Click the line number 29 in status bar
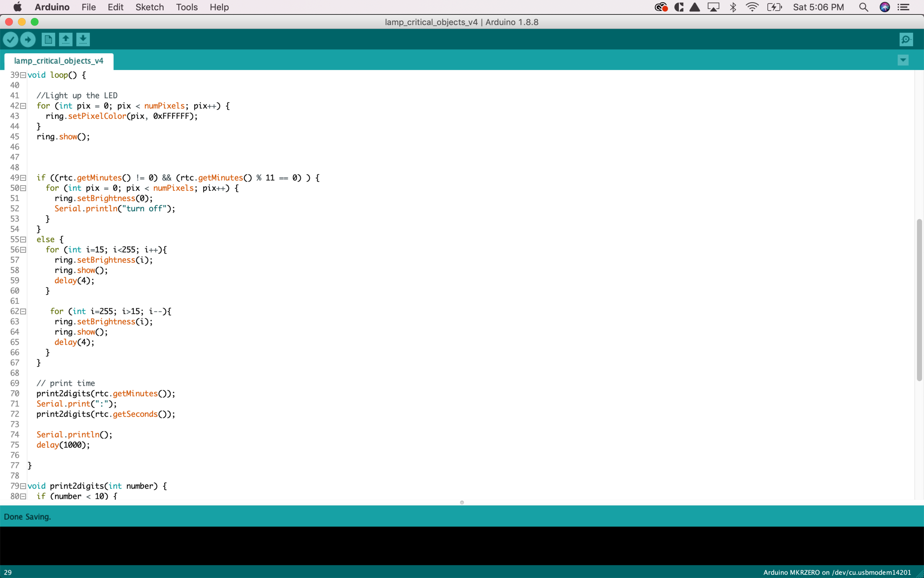 (8, 572)
